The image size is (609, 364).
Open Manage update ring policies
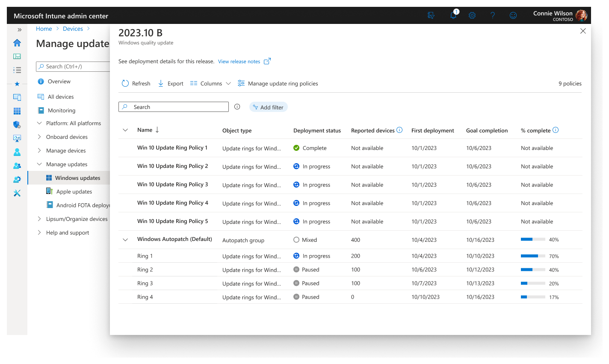(x=278, y=83)
